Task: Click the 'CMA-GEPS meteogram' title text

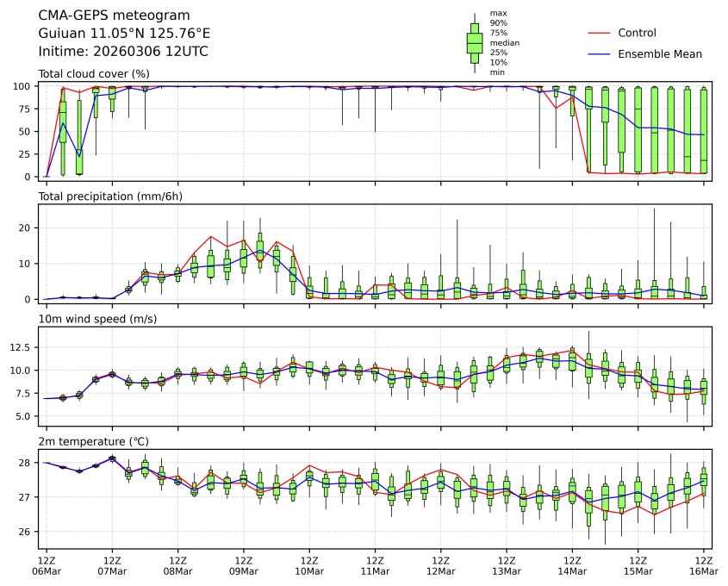Action: click(114, 16)
